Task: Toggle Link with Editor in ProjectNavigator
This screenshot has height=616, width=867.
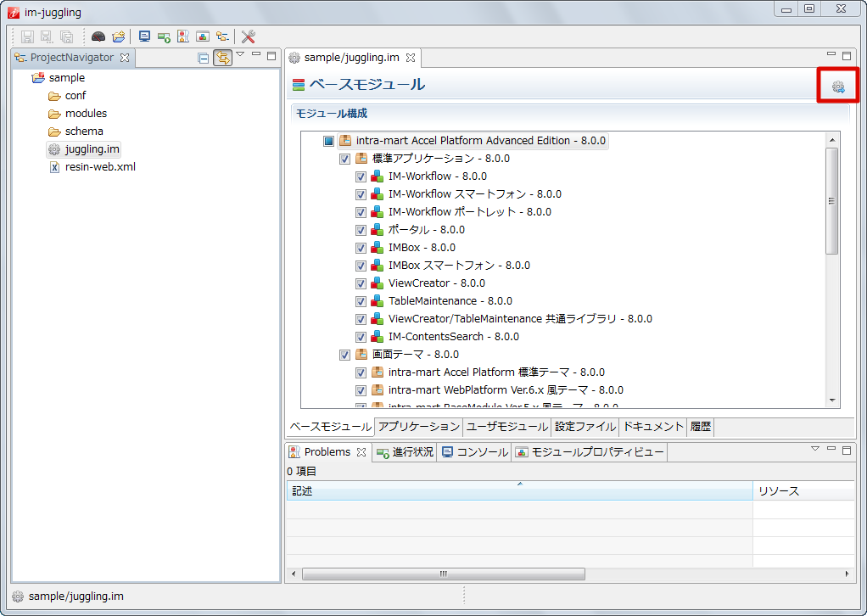Action: tap(222, 58)
